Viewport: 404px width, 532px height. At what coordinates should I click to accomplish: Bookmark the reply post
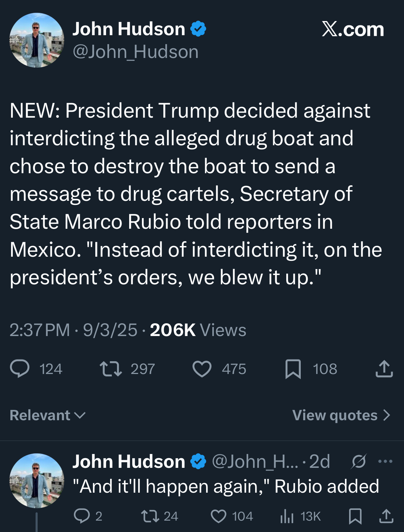click(x=355, y=516)
